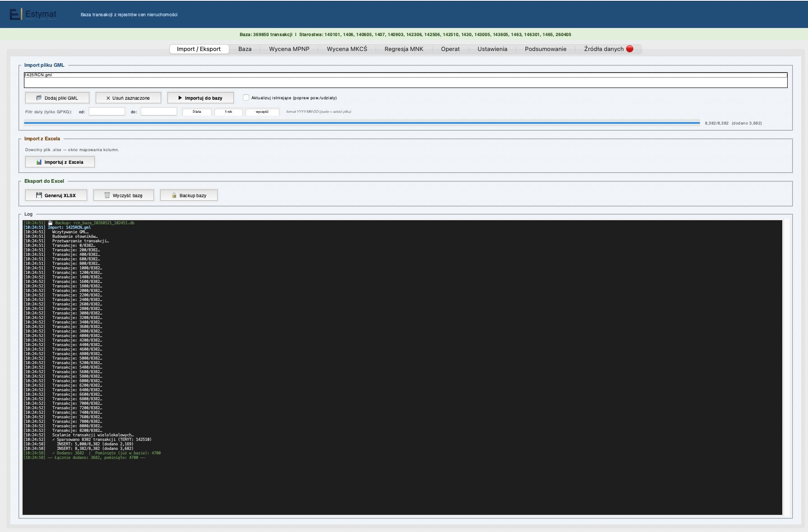
Task: Click the '8,382/8,382 (dodano 3,682)' progress label
Action: click(x=733, y=123)
